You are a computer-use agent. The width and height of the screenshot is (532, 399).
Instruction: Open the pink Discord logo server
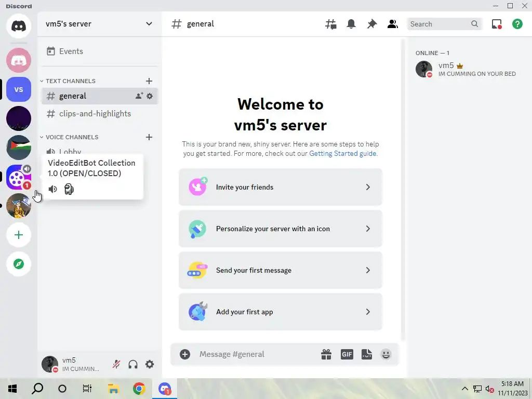coord(19,60)
